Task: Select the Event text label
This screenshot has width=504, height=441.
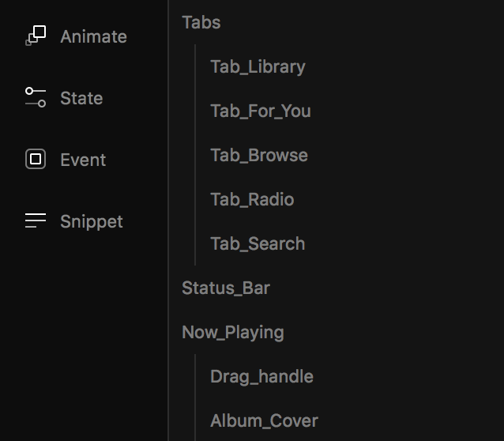Action: 83,160
